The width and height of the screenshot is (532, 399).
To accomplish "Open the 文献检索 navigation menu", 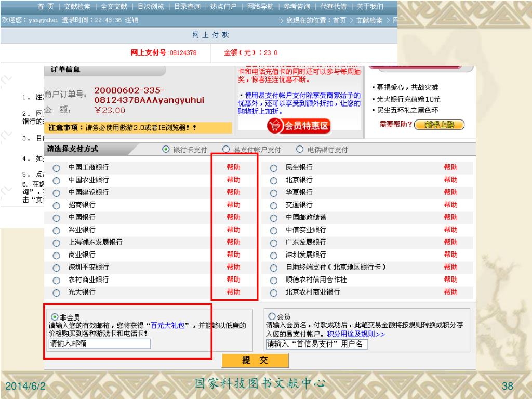I will coord(77,6).
